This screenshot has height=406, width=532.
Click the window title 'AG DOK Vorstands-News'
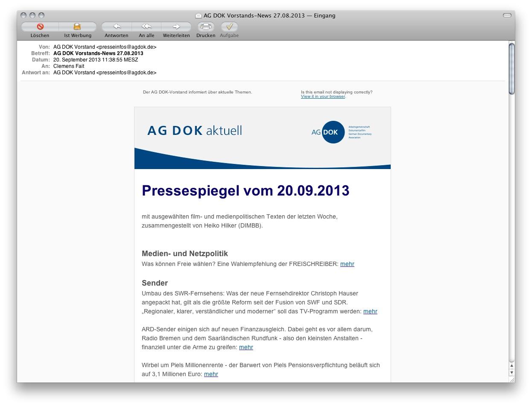(269, 16)
